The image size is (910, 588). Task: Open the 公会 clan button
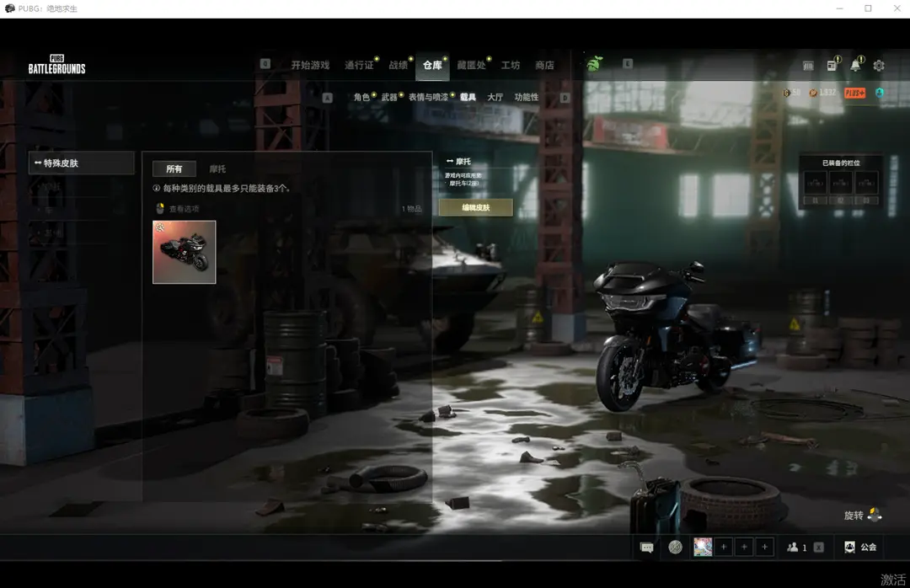860,547
